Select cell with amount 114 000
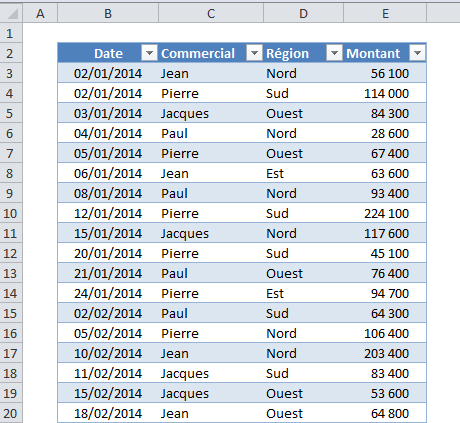 [385, 93]
